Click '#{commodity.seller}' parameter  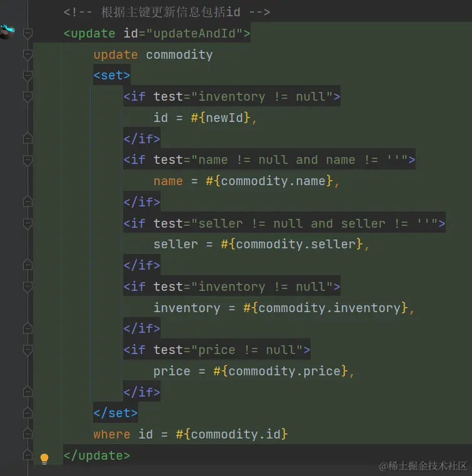tap(292, 245)
